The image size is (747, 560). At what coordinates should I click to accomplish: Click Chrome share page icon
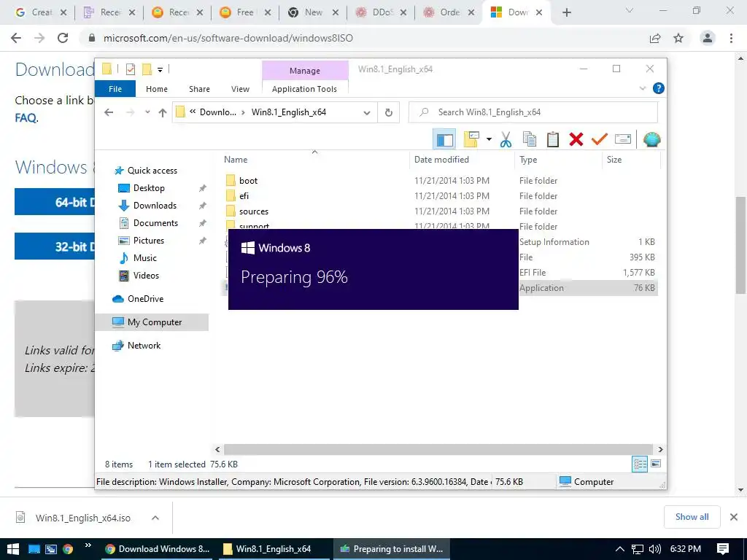pyautogui.click(x=655, y=38)
